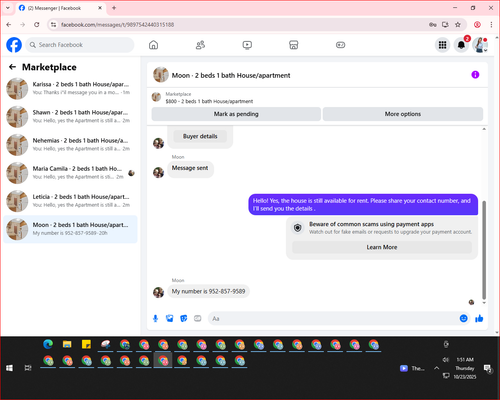This screenshot has width=500, height=400.
Task: Click Moon listing thumbnail in chat header
Action: pos(161,75)
